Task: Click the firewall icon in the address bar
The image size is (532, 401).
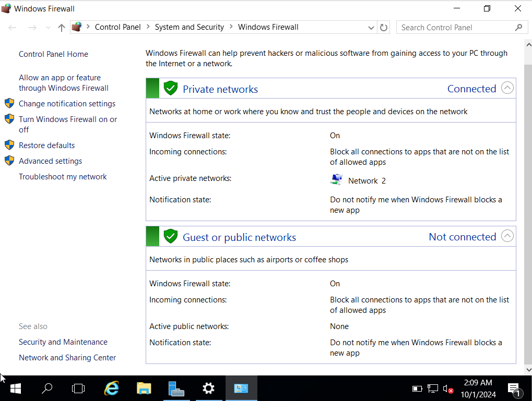Action: point(77,27)
